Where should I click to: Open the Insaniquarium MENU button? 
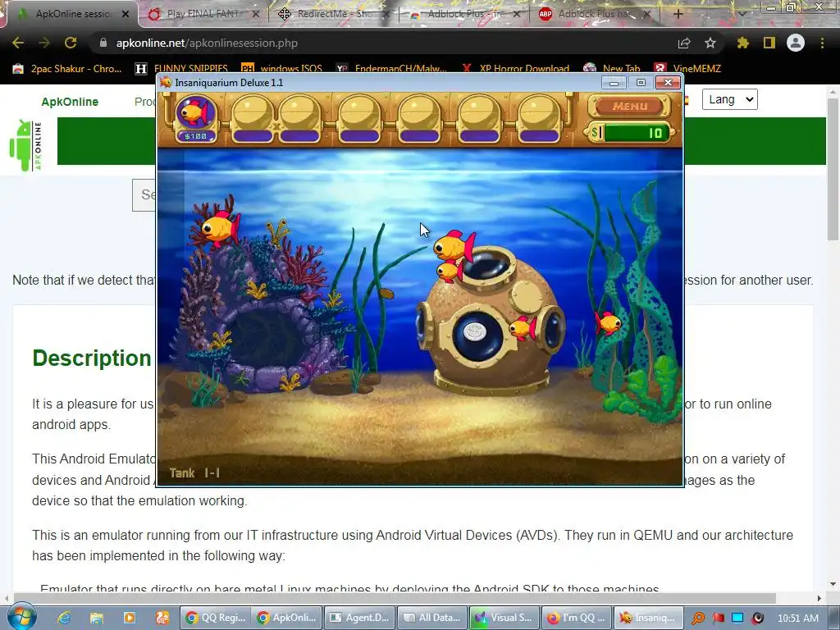[629, 106]
